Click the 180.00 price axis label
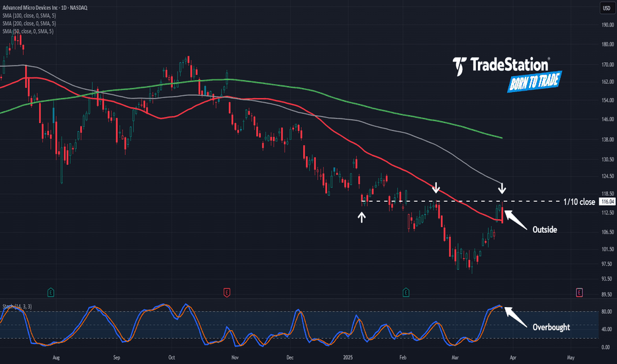Viewport: 617px width, 364px height. point(608,44)
